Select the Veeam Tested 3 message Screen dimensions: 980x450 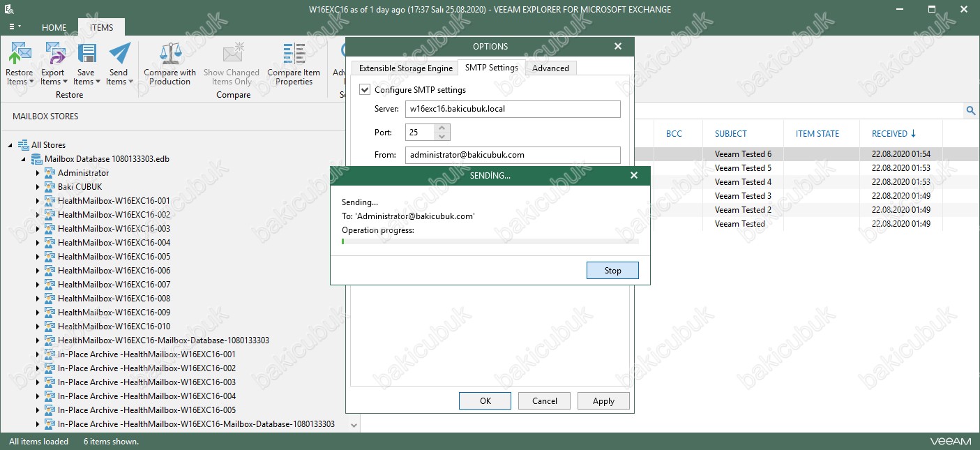point(743,196)
